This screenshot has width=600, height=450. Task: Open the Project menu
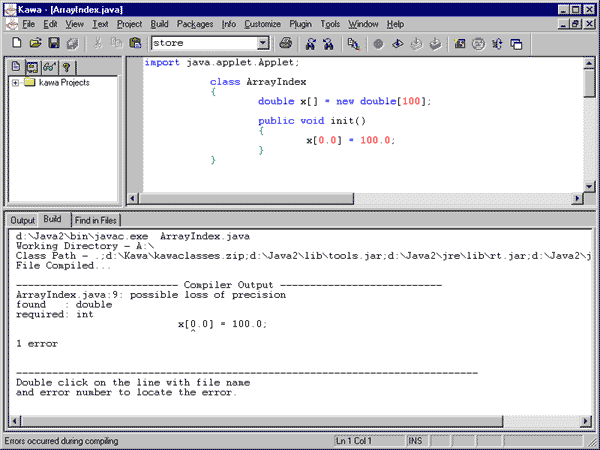coord(129,24)
